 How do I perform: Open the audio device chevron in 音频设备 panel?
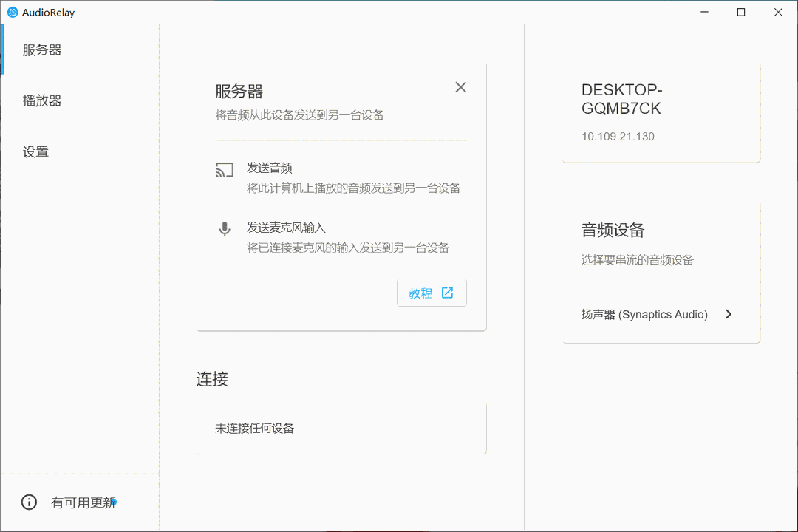(729, 314)
